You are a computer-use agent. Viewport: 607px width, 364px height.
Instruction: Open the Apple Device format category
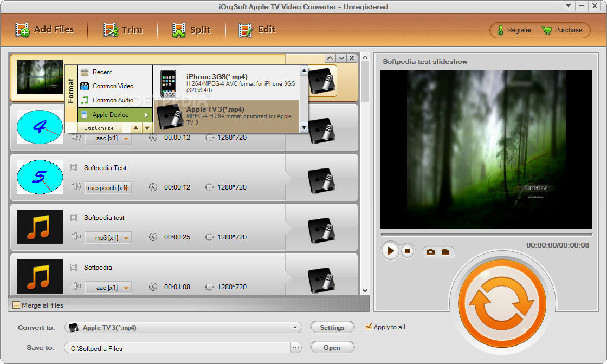(114, 114)
